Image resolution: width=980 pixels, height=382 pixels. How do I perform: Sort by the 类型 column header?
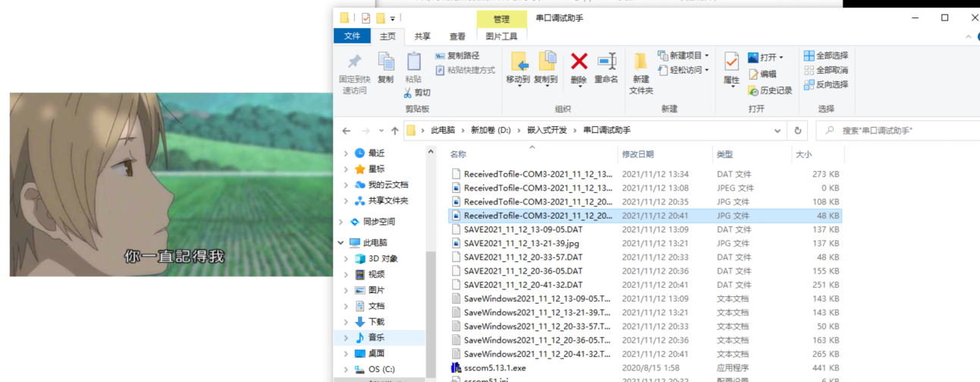coord(725,154)
